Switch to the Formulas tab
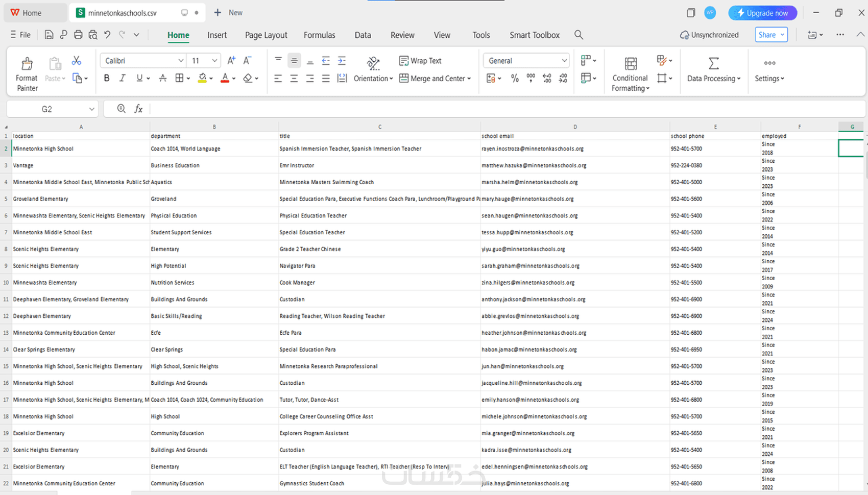Screen dimensions: 868x495 [x=320, y=35]
